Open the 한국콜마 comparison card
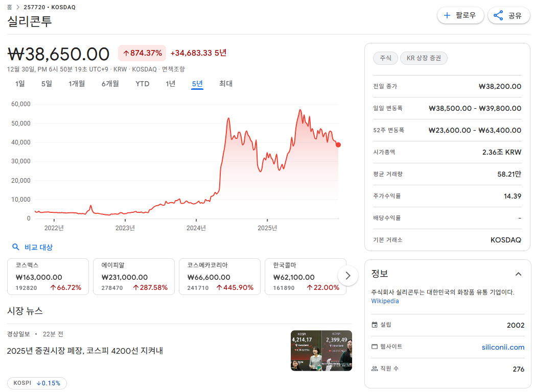 pyautogui.click(x=306, y=277)
